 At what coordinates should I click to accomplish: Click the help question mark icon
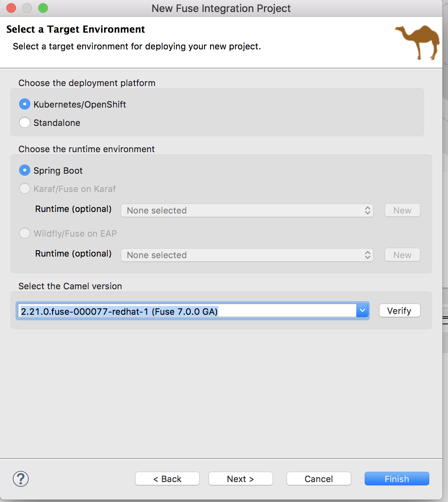[x=21, y=479]
